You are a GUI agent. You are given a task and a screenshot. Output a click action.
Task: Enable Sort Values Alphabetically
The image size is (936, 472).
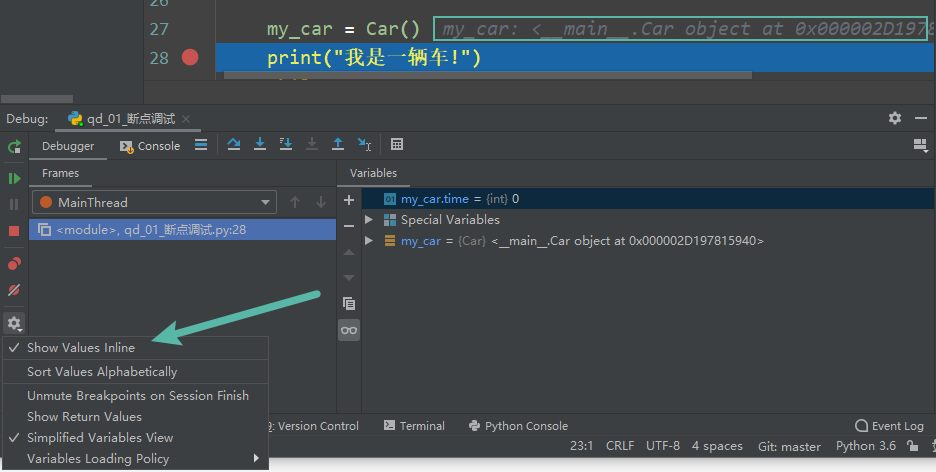(102, 372)
